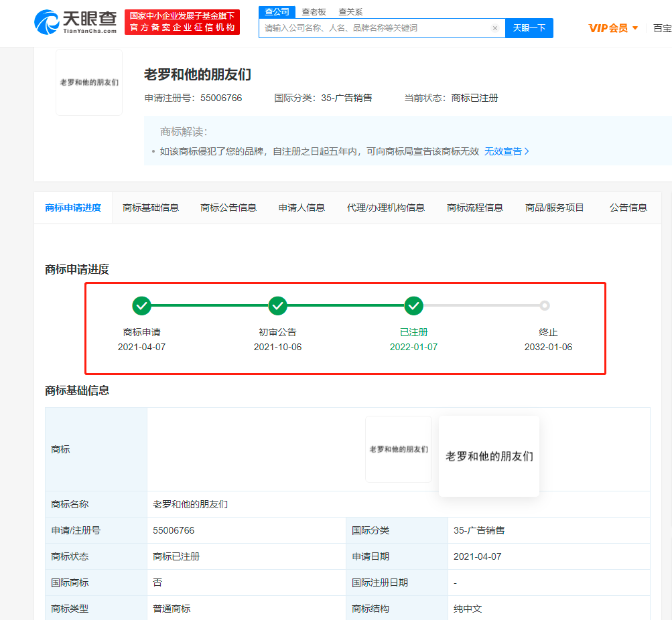Screen dimensions: 672x620
Task: Clear the search box with the X icon
Action: click(494, 28)
